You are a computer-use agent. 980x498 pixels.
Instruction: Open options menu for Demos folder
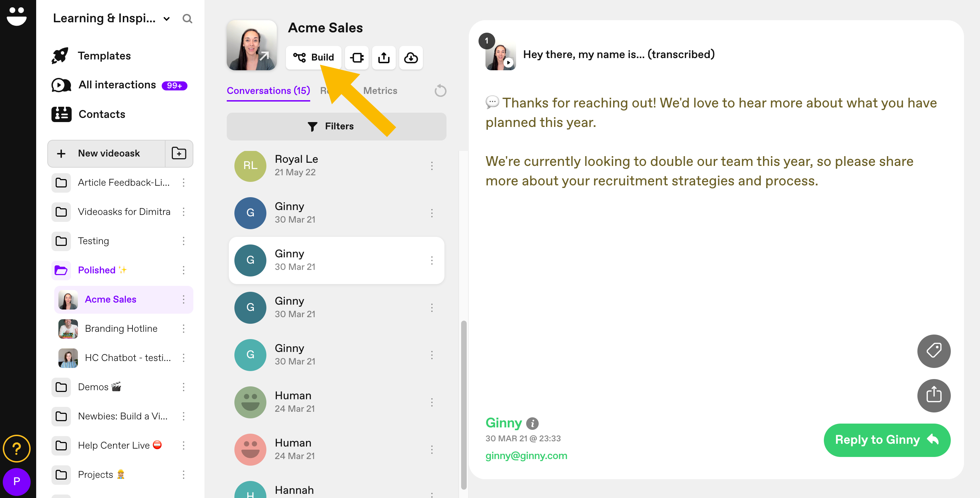click(x=184, y=387)
